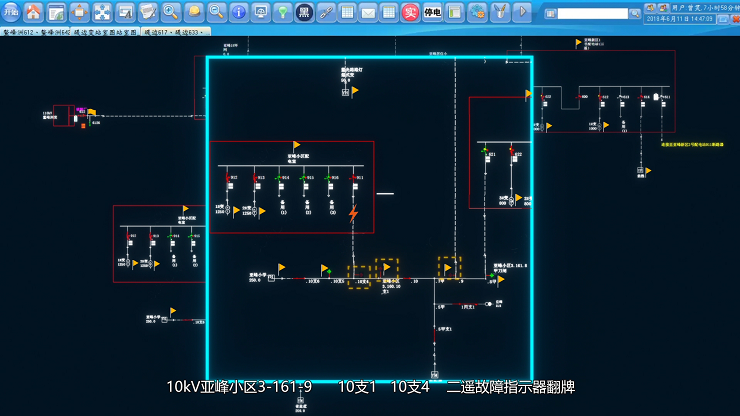The image size is (740, 416).
Task: Focus the toolbar search input field
Action: (593, 14)
